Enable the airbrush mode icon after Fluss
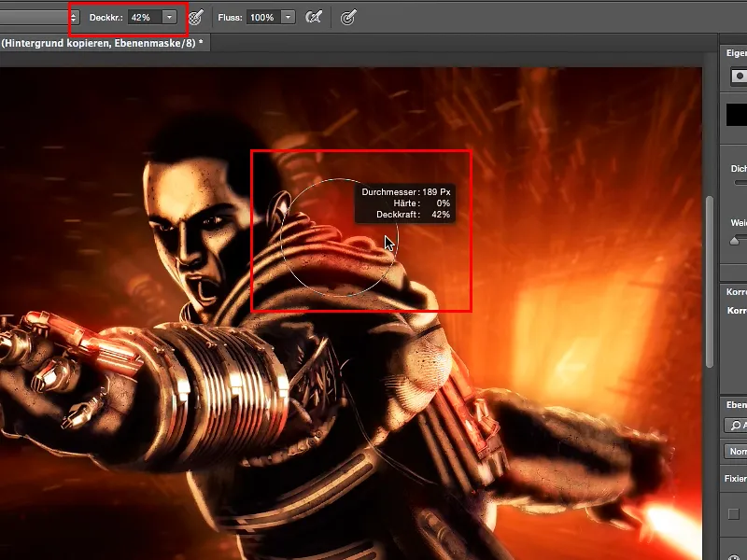Screen dimensions: 747x560 tap(314, 17)
